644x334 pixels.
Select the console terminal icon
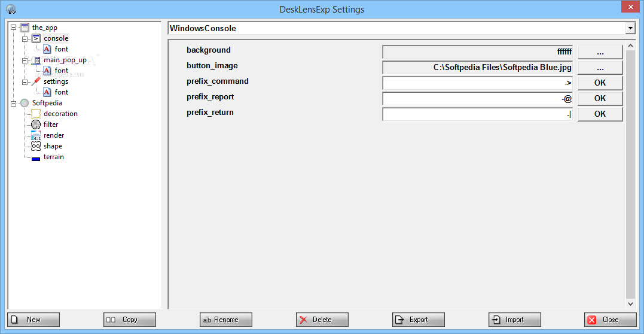click(x=36, y=39)
